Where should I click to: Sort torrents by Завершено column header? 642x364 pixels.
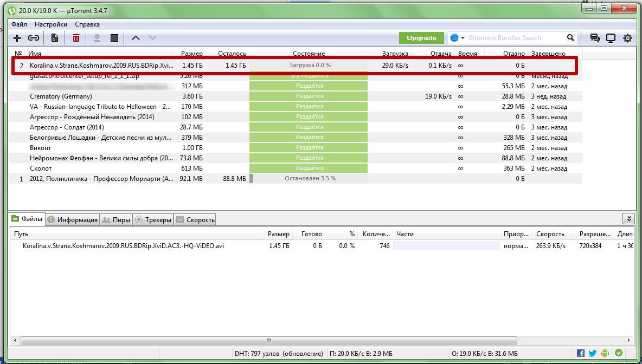(x=548, y=54)
